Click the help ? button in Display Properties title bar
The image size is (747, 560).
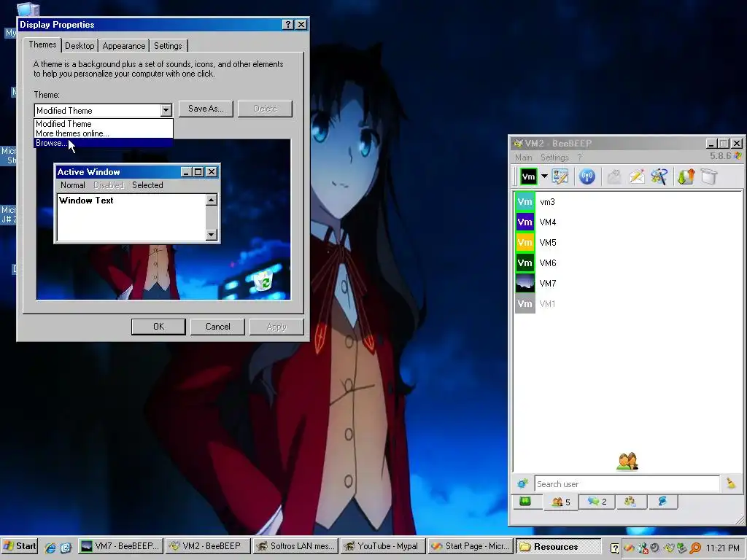pos(287,25)
